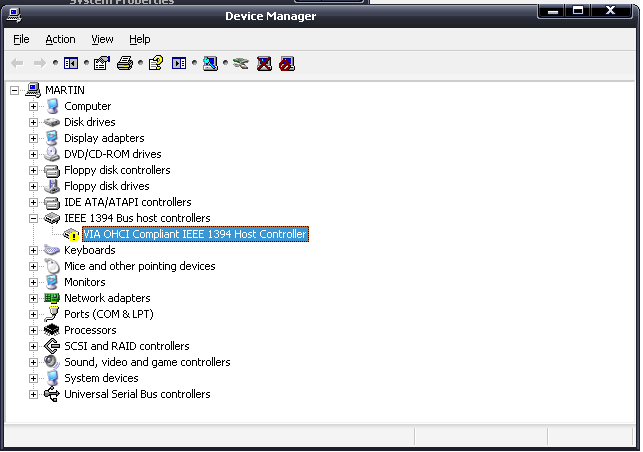Click the Floppy disk controllers icon

pyautogui.click(x=52, y=170)
